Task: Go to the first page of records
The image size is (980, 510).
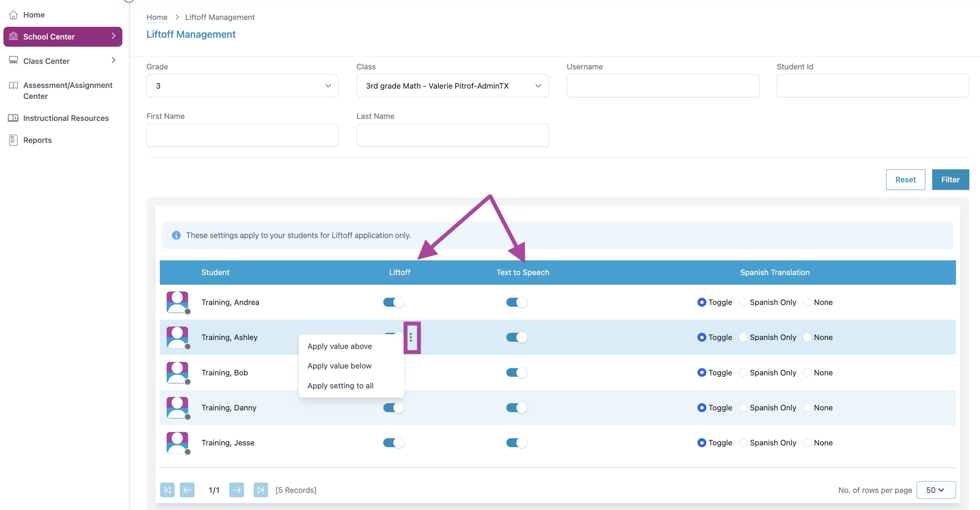Action: [167, 490]
